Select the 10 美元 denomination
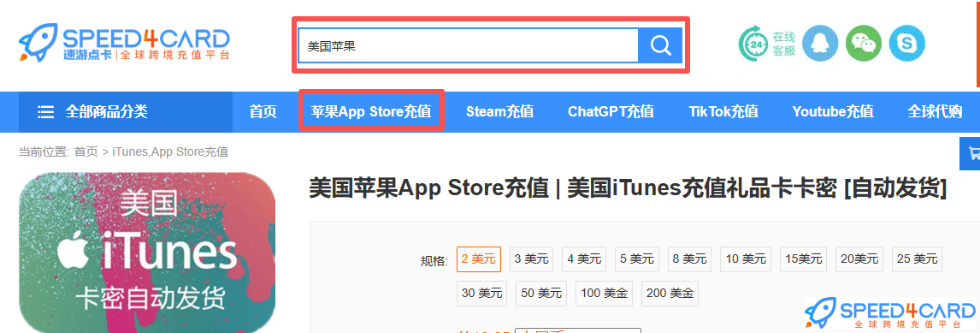 [745, 259]
